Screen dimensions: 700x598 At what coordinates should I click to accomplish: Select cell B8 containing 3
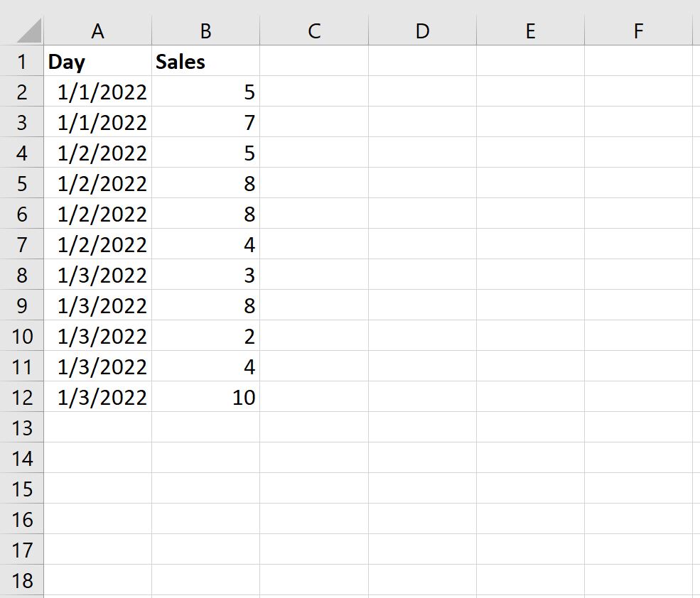coord(206,274)
